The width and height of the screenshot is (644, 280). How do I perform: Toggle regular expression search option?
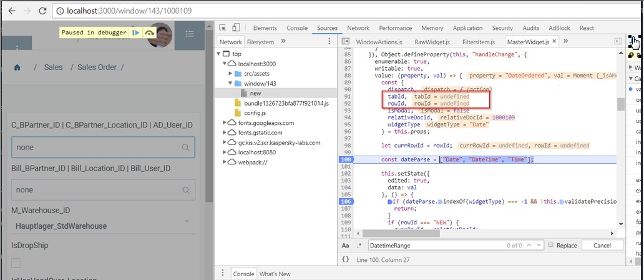coord(359,246)
